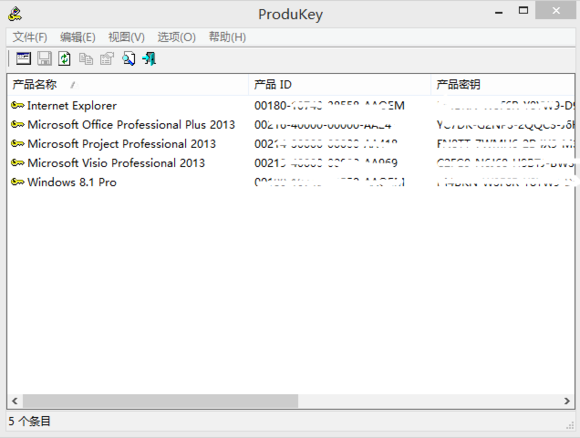
Task: Click the Find magnifier toolbar icon
Action: point(128,59)
